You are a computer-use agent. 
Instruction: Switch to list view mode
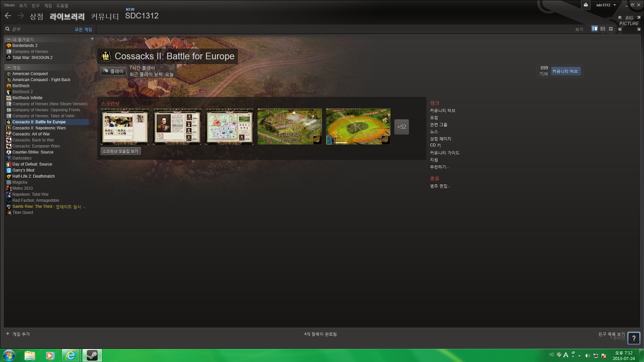point(602,29)
